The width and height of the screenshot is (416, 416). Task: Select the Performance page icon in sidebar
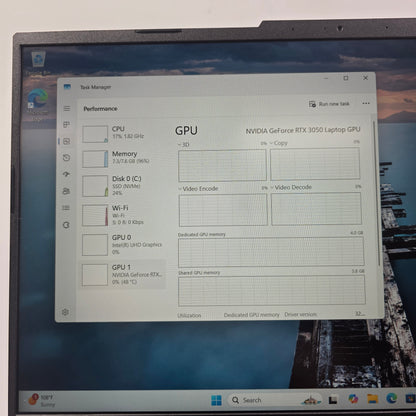[x=67, y=141]
